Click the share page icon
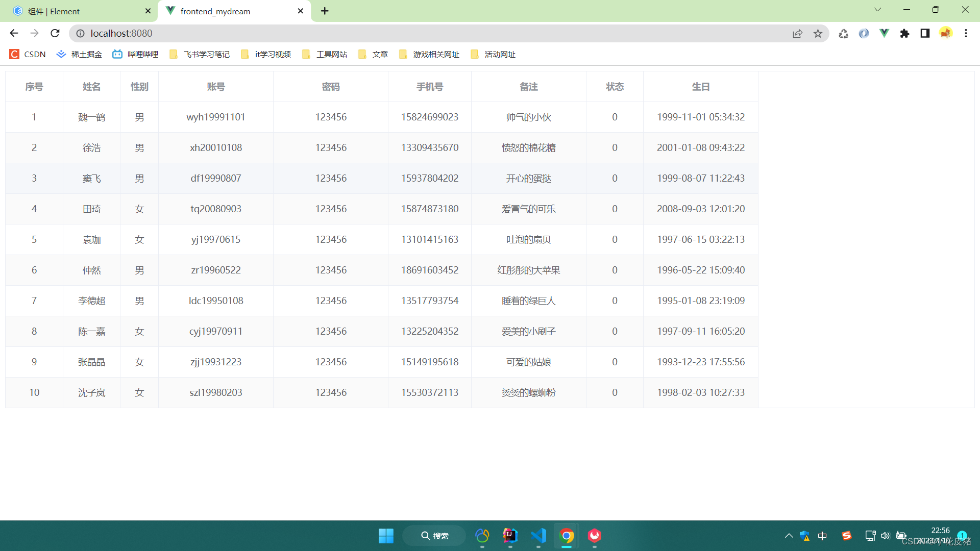 (797, 33)
